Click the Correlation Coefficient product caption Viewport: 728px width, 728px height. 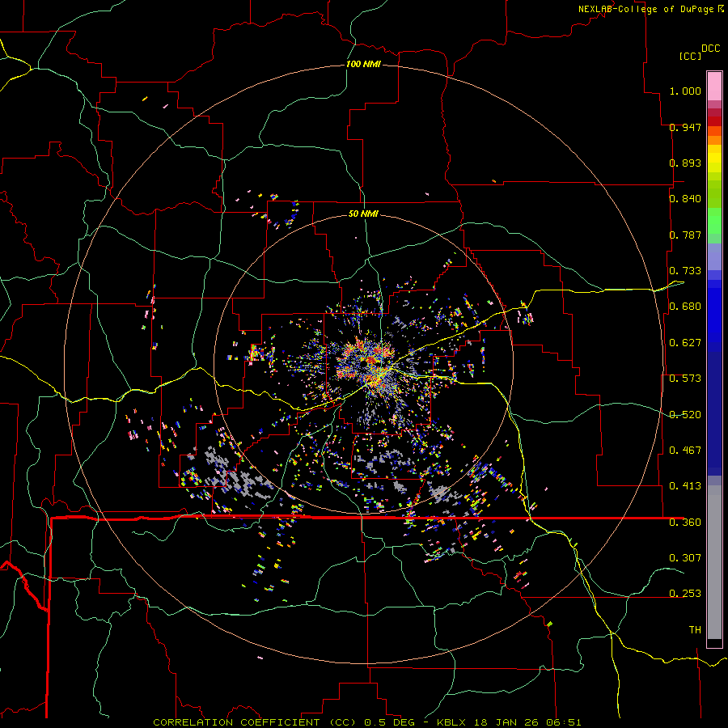366,722
